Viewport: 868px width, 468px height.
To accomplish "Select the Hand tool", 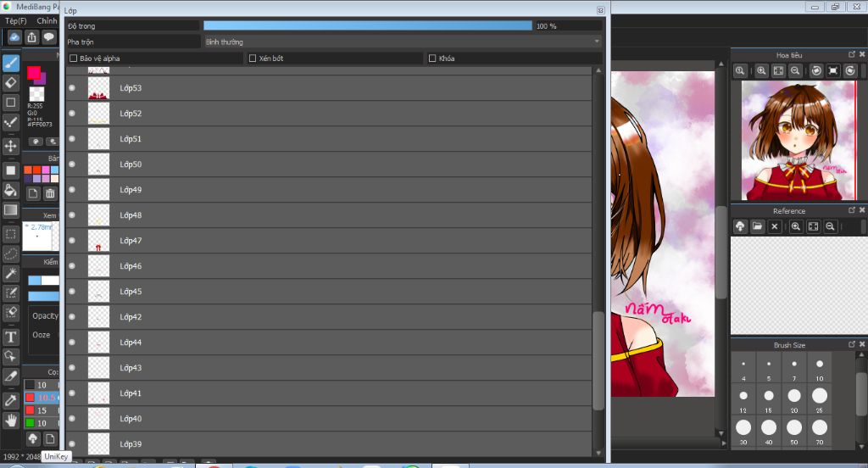I will [10, 421].
